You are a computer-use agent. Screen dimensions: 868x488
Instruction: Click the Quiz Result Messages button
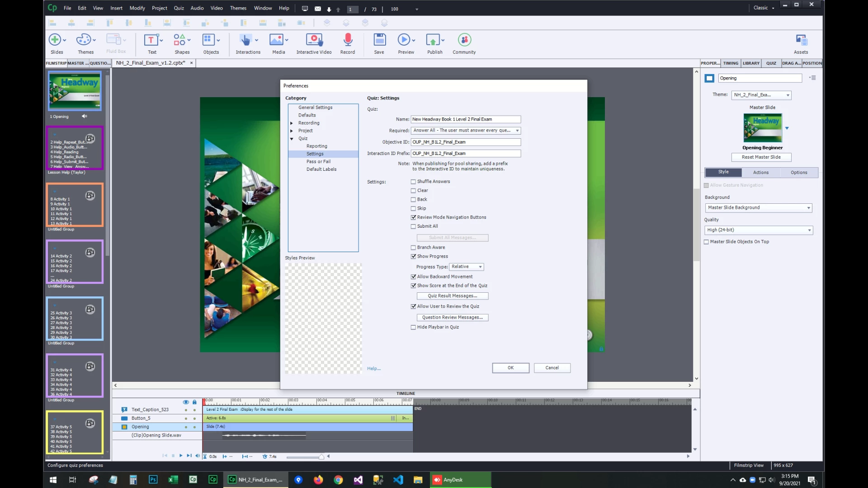click(452, 296)
